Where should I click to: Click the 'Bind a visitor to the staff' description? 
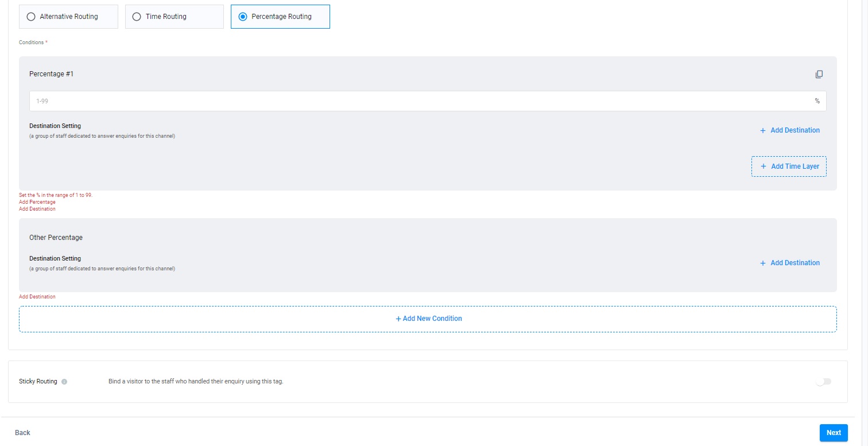pyautogui.click(x=196, y=382)
